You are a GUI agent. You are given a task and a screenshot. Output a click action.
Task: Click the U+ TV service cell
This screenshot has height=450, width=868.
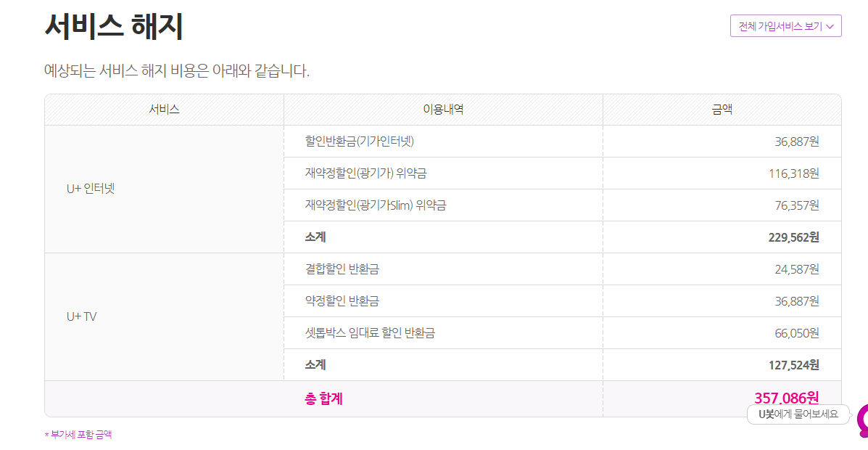81,316
